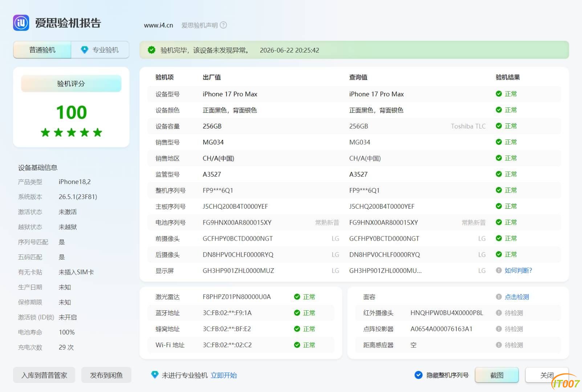
Task: Open the 立即开始 link
Action: (224, 375)
